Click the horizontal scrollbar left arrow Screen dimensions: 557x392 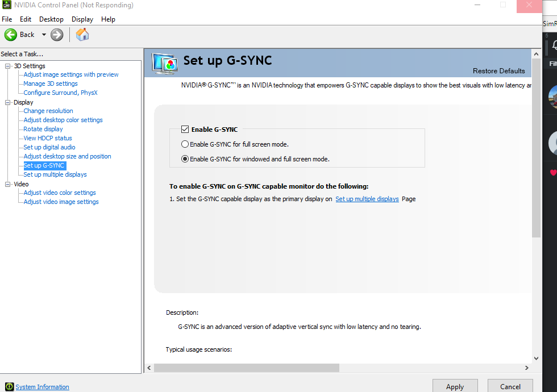tap(149, 368)
